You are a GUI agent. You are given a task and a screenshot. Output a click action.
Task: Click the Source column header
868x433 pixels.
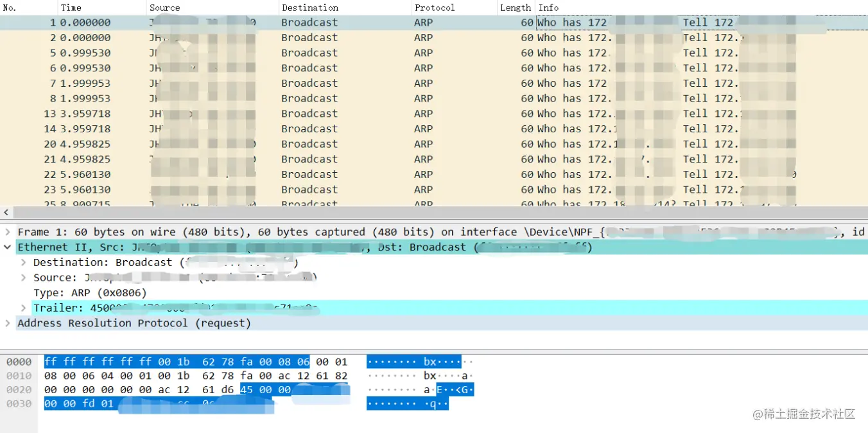click(213, 8)
